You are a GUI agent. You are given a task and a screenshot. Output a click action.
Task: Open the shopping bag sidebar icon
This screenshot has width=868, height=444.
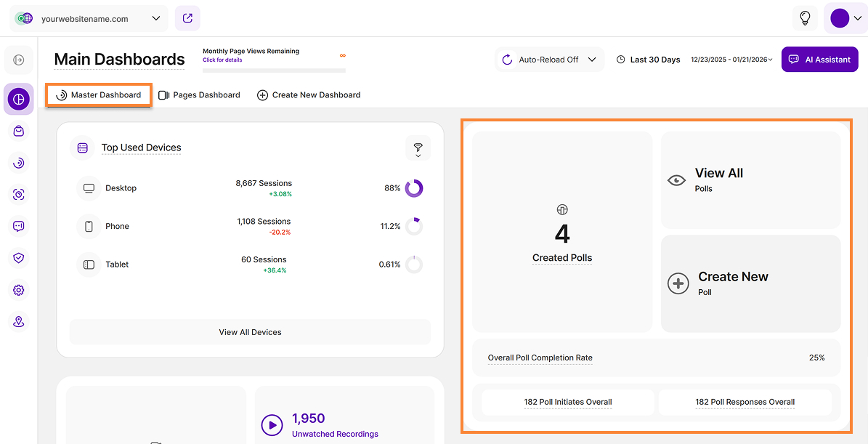[x=19, y=131]
